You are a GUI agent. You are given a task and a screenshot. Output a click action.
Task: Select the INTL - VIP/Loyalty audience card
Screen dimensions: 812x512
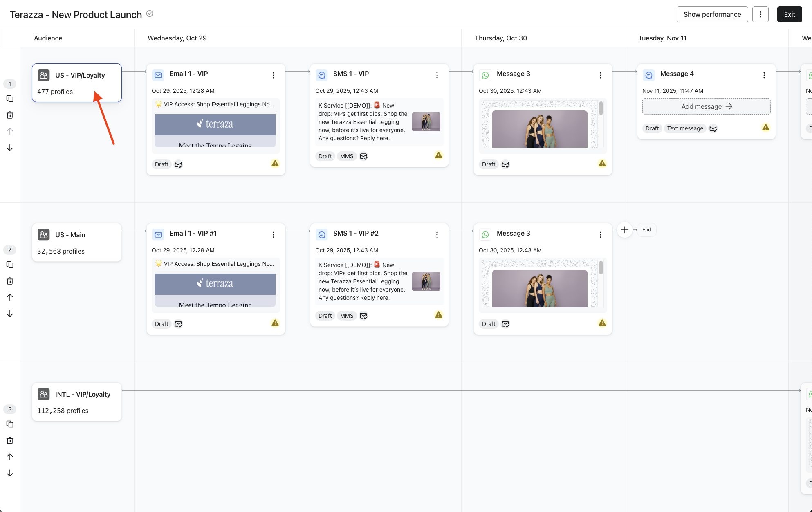77,402
